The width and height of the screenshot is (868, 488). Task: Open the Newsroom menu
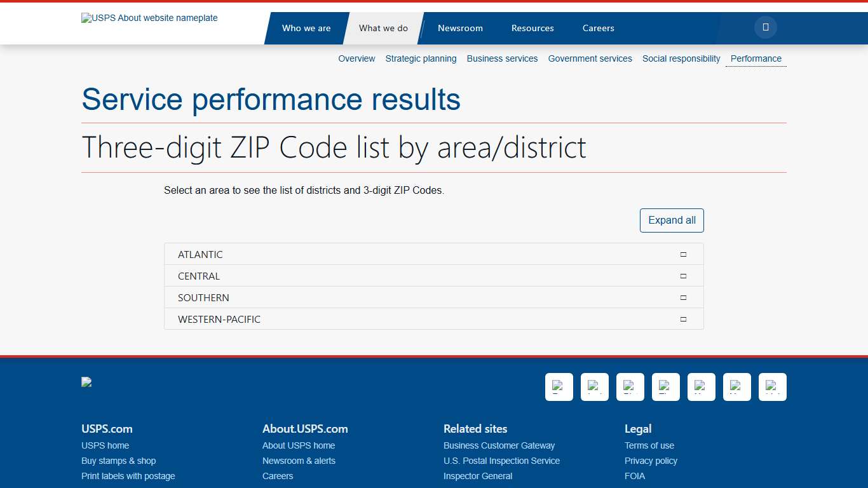coord(460,28)
